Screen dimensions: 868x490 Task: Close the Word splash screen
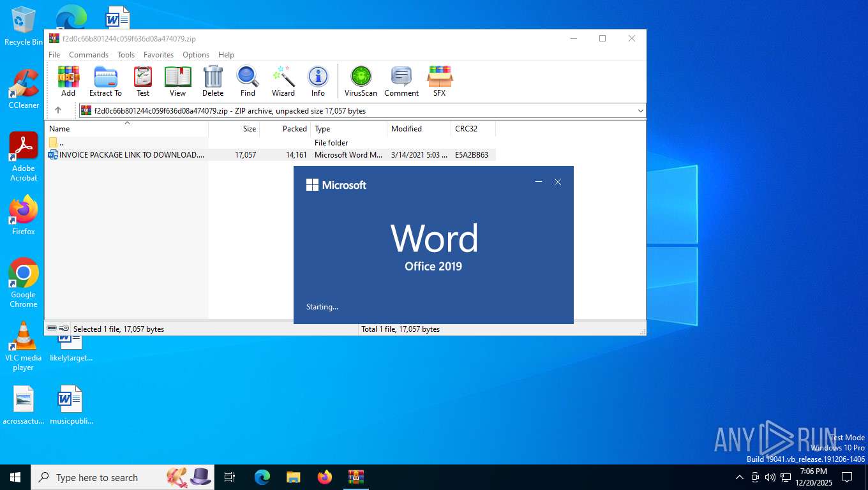click(558, 182)
